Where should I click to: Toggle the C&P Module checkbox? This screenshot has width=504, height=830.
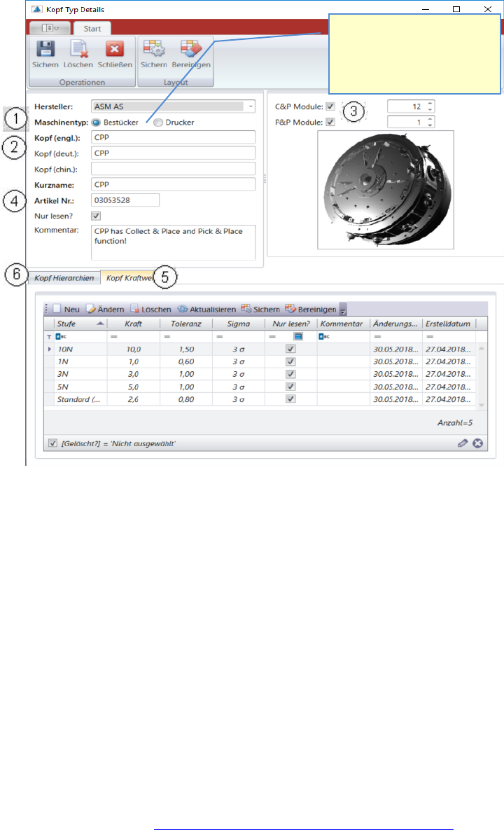330,106
